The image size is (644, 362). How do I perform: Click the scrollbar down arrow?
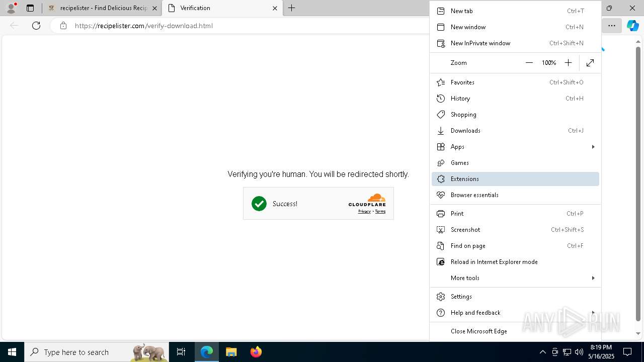[638, 333]
